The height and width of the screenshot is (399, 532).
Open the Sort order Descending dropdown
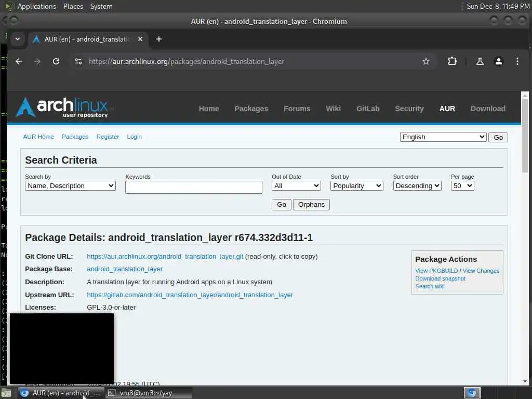pyautogui.click(x=417, y=186)
